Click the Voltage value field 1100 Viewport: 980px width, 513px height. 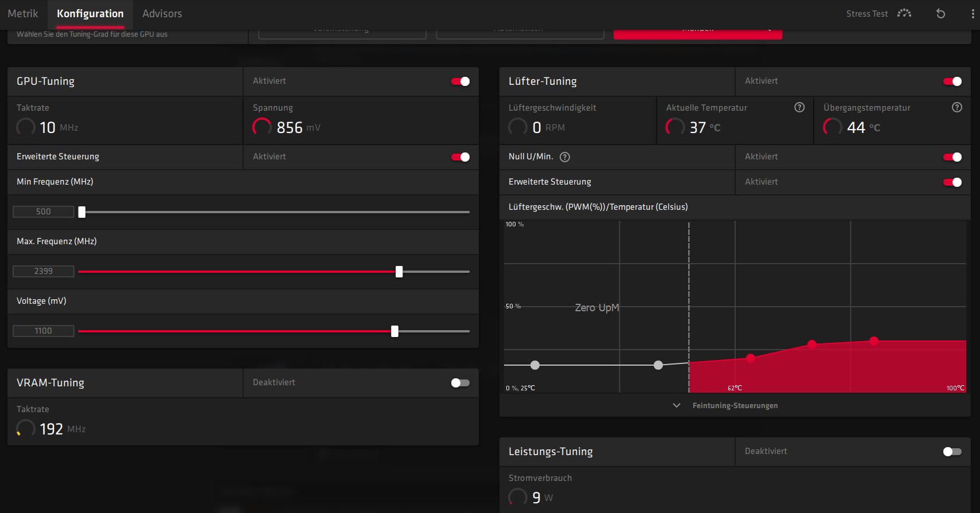pyautogui.click(x=44, y=331)
